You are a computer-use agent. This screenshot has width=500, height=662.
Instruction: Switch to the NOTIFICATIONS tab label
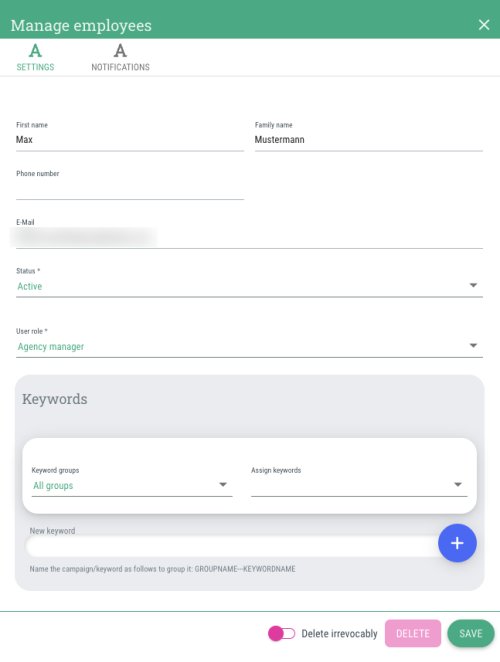coord(120,67)
